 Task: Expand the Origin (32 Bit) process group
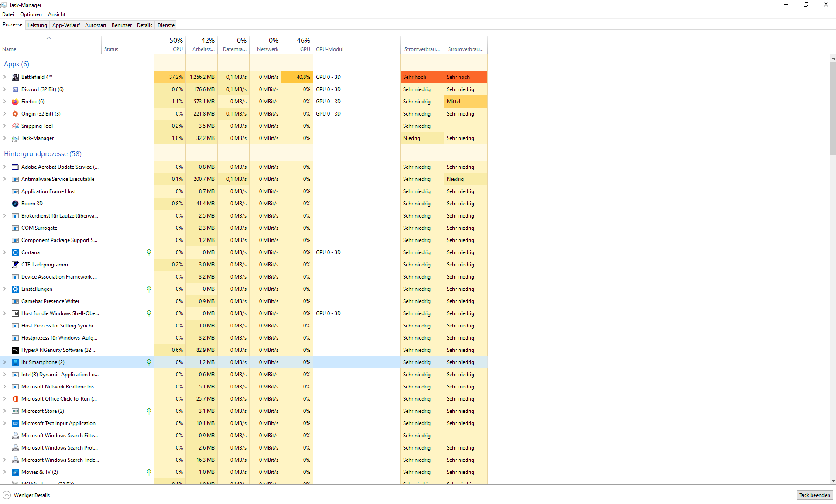click(5, 114)
